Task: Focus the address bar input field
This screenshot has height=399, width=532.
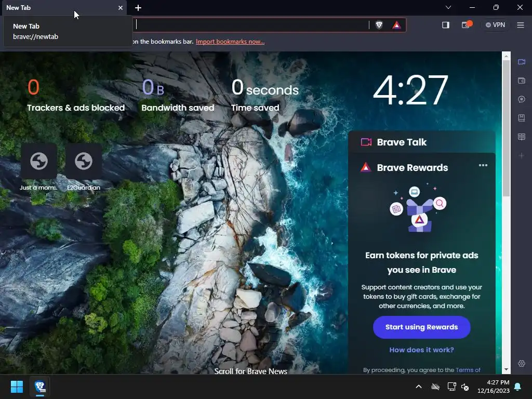Action: [251, 25]
